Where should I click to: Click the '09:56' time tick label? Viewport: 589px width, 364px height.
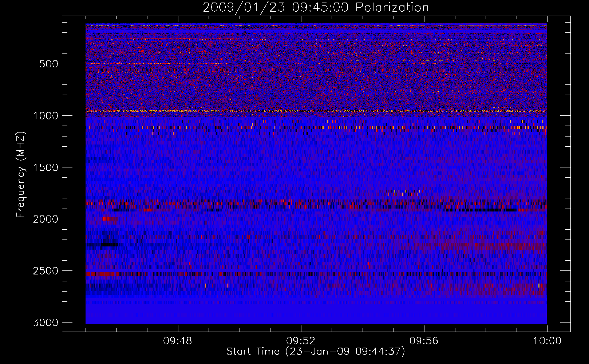click(424, 341)
